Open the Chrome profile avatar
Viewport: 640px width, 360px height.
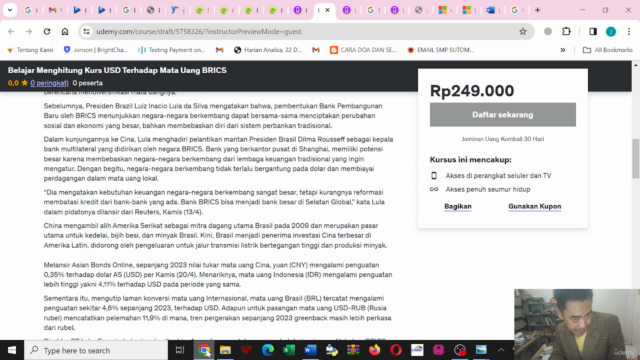click(x=611, y=31)
